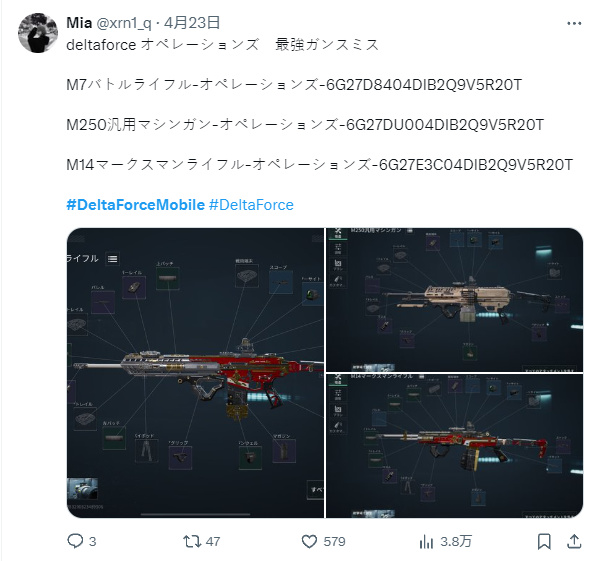This screenshot has width=597, height=561.
Task: Open the share upload icon
Action: [x=574, y=541]
